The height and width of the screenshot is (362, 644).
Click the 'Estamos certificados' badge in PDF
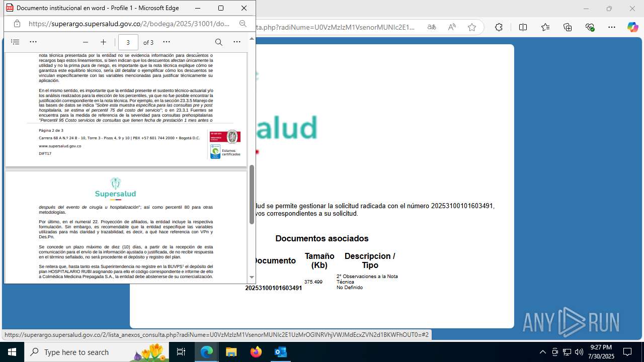coord(225,152)
